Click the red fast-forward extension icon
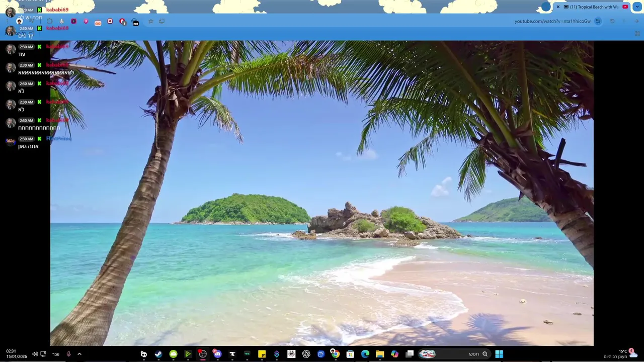The width and height of the screenshot is (644, 362). 110,21
